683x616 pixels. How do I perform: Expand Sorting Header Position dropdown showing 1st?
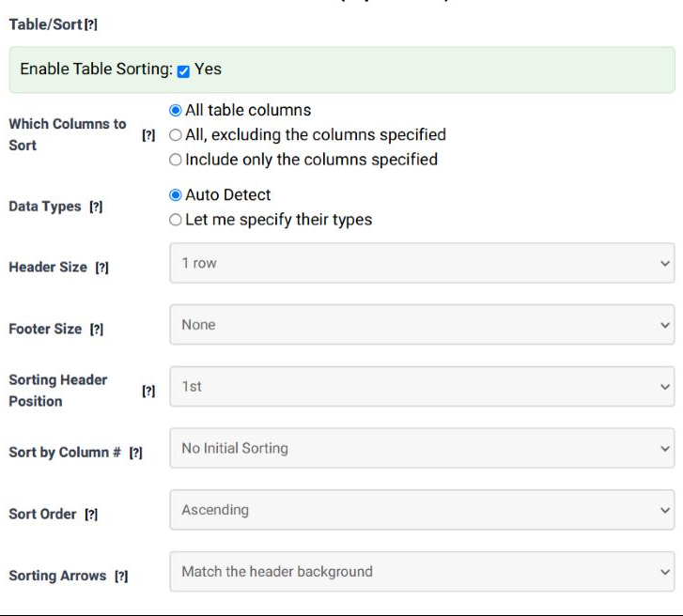(x=422, y=387)
